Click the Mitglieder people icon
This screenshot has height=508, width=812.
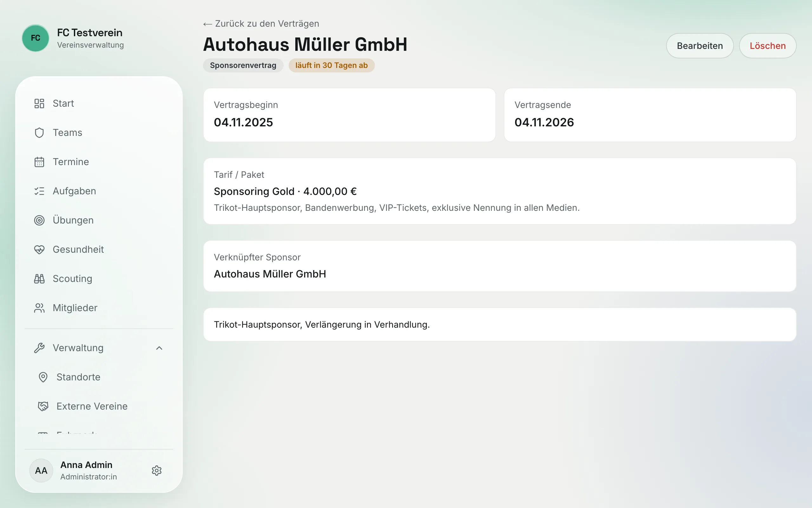click(x=39, y=308)
